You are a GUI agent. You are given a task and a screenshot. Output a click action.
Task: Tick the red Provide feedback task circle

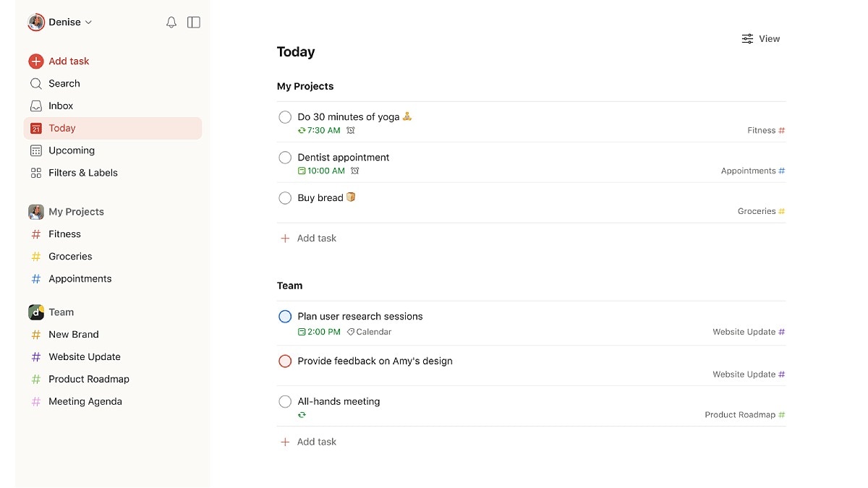tap(285, 361)
